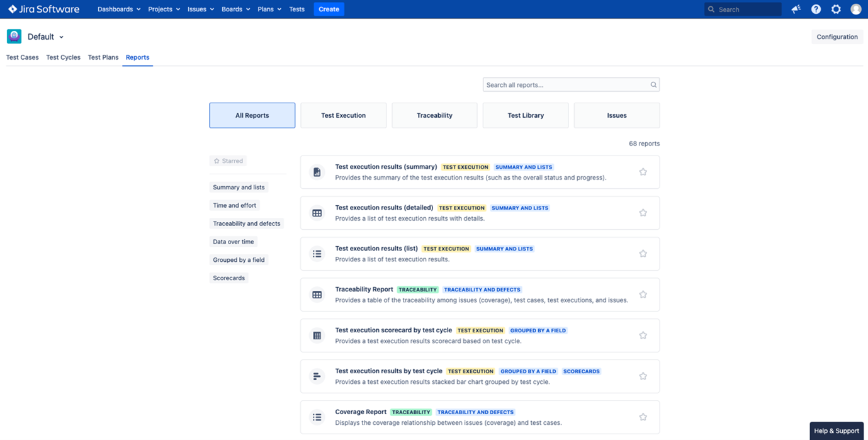Open the Configuration button
Screen dimensions: 868x440
(837, 36)
